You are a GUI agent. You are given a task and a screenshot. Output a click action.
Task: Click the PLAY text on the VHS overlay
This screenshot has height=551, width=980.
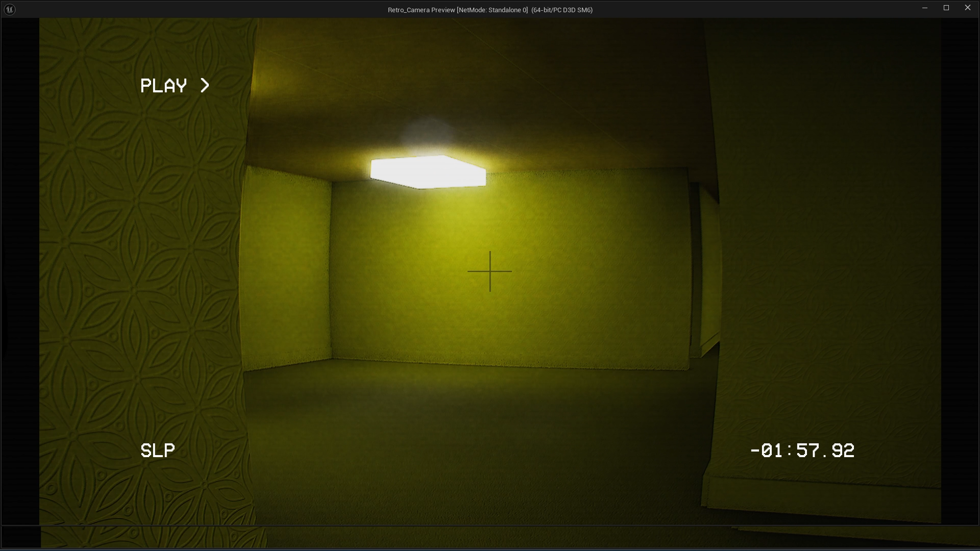click(x=163, y=86)
